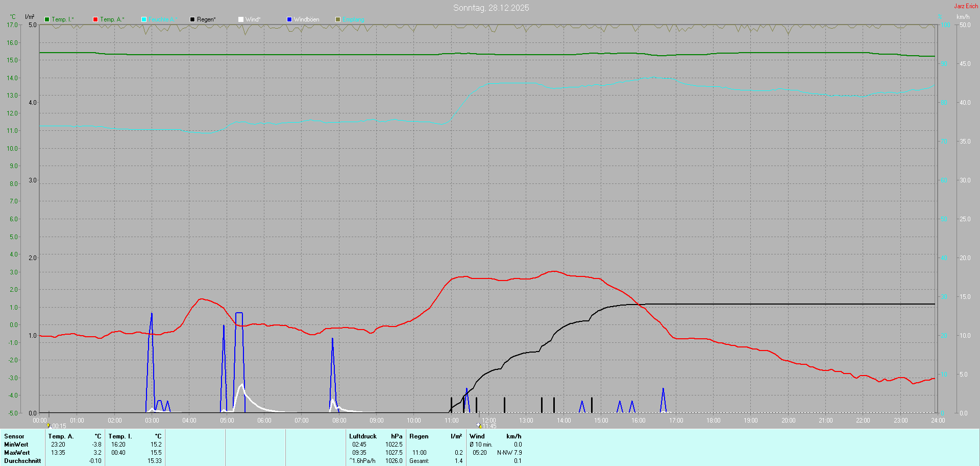The image size is (980, 466).
Task: Click the 'Temp. I.' column header
Action: pyautogui.click(x=120, y=436)
